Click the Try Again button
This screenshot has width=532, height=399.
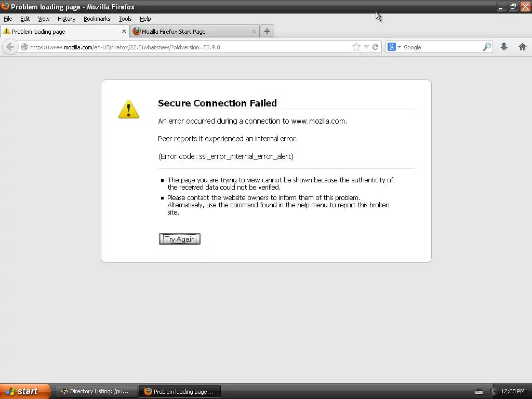point(179,239)
